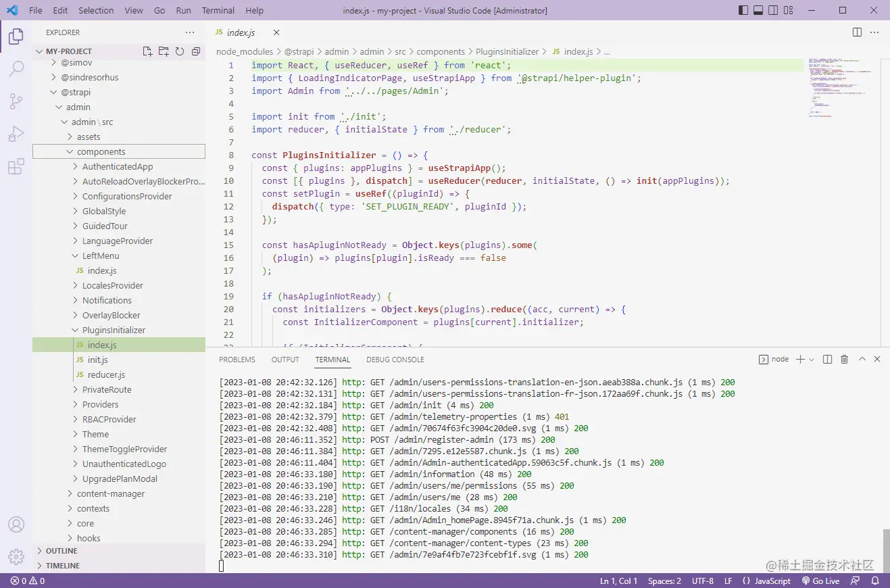Close the terminal panel

tap(877, 360)
